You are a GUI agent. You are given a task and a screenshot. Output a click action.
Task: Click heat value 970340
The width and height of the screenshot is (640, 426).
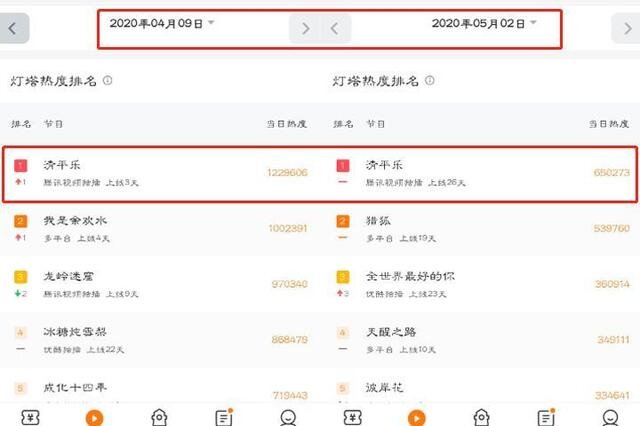click(290, 284)
